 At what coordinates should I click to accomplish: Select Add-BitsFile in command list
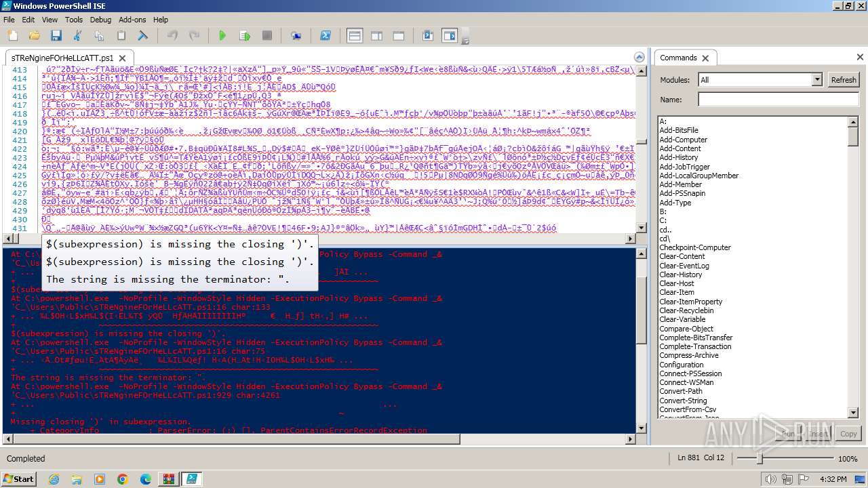(x=679, y=130)
